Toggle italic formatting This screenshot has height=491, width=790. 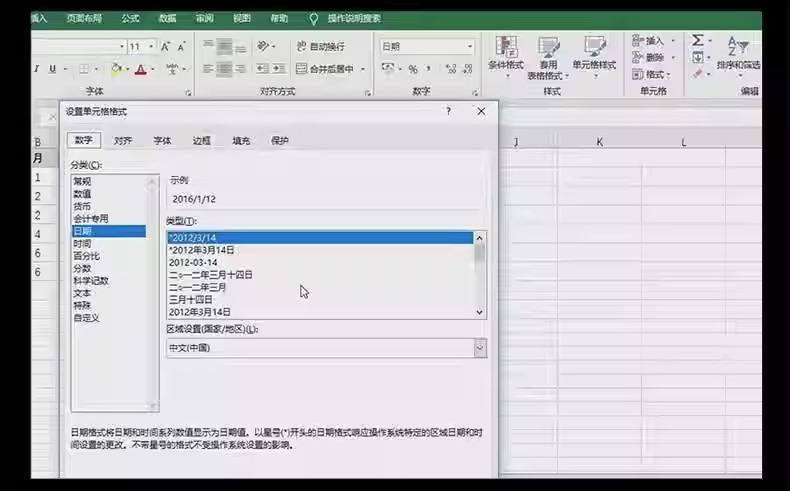[36, 69]
